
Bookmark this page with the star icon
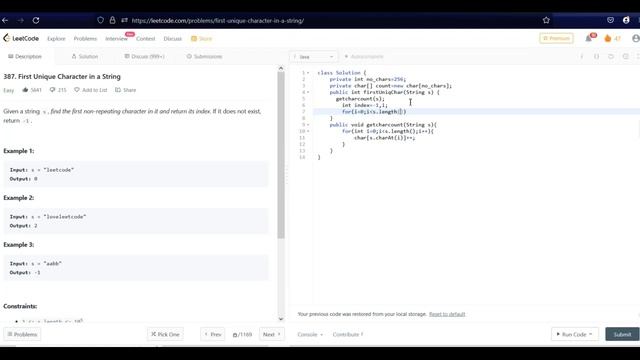pyautogui.click(x=546, y=20)
